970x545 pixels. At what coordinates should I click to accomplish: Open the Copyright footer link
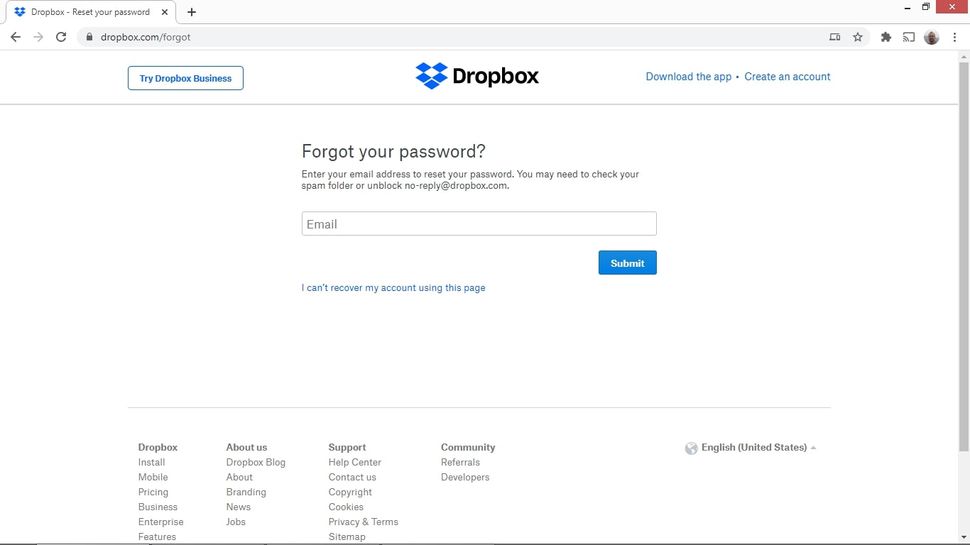350,492
